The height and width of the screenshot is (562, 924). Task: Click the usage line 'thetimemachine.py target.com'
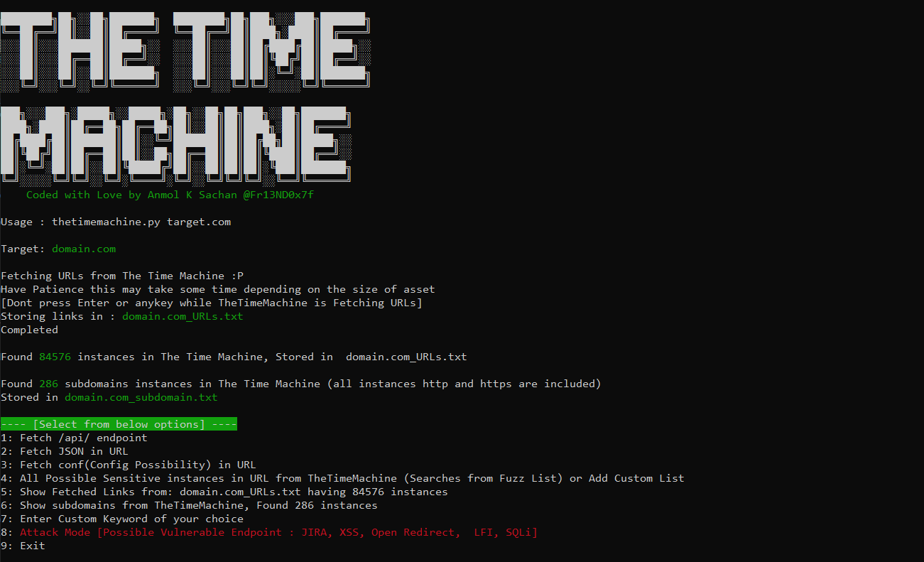116,222
